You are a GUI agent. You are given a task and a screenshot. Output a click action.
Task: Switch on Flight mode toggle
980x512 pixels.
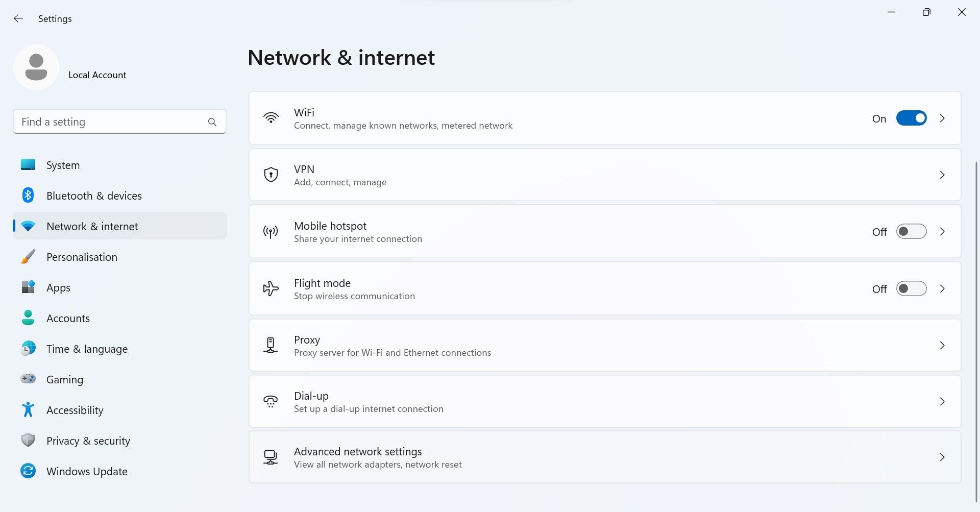coord(911,289)
